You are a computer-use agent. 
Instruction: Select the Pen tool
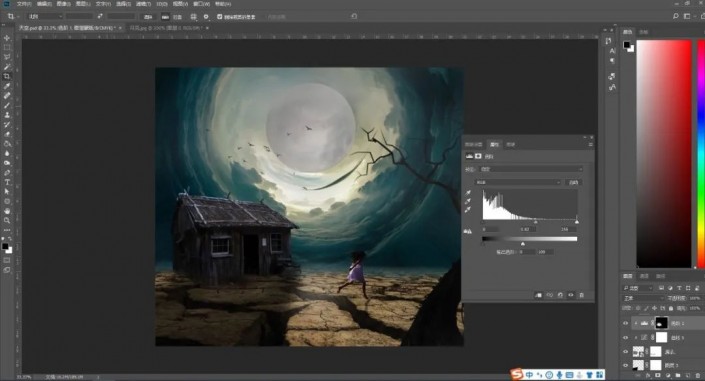tap(7, 173)
